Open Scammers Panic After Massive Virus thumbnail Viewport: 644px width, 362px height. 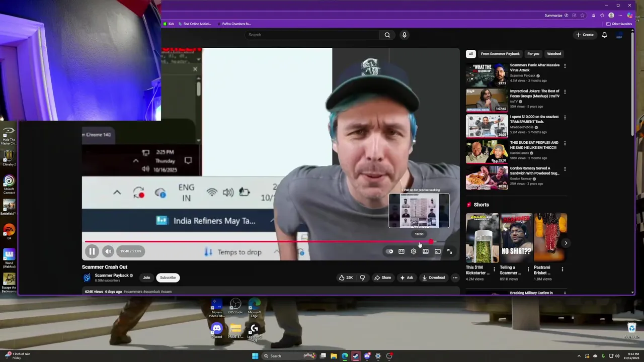[x=487, y=74]
